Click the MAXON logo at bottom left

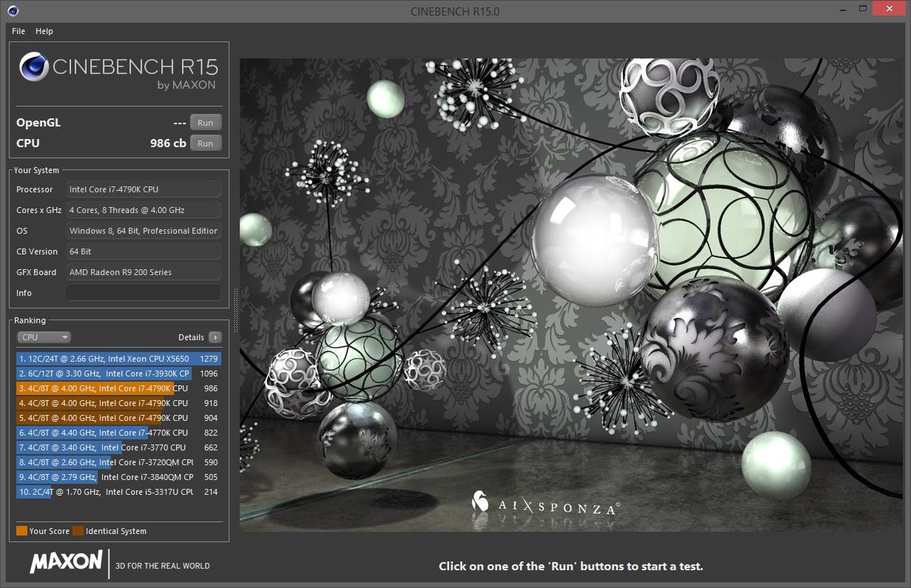[x=66, y=563]
